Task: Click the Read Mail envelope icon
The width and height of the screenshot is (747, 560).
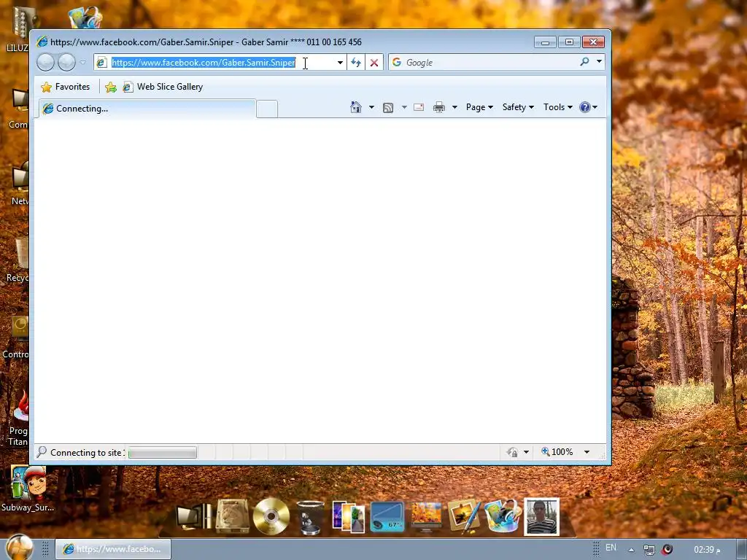Action: (419, 107)
